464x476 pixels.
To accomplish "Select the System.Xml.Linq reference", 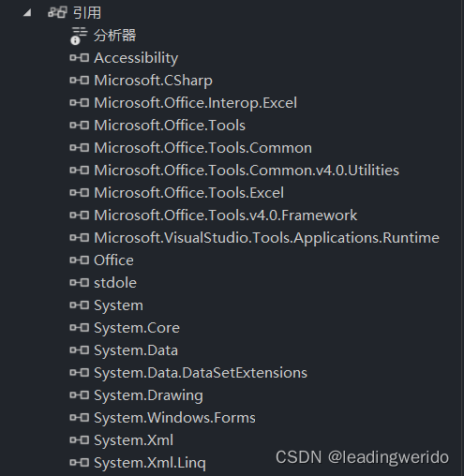I will [150, 463].
